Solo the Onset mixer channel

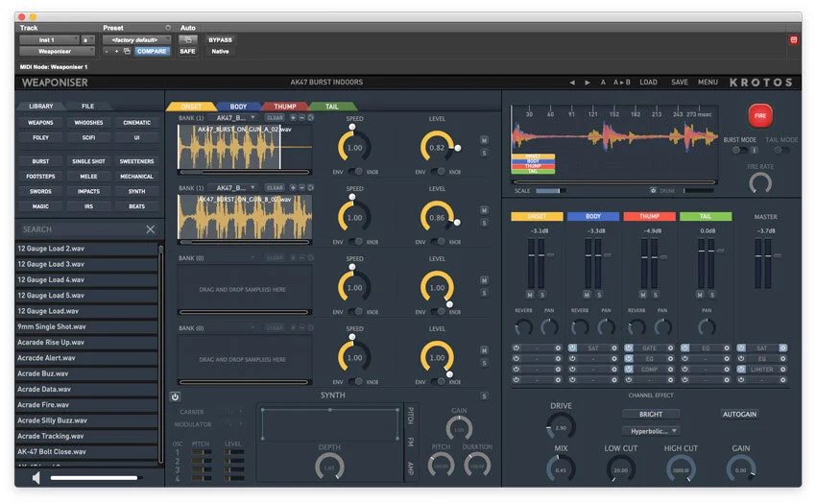pos(542,295)
